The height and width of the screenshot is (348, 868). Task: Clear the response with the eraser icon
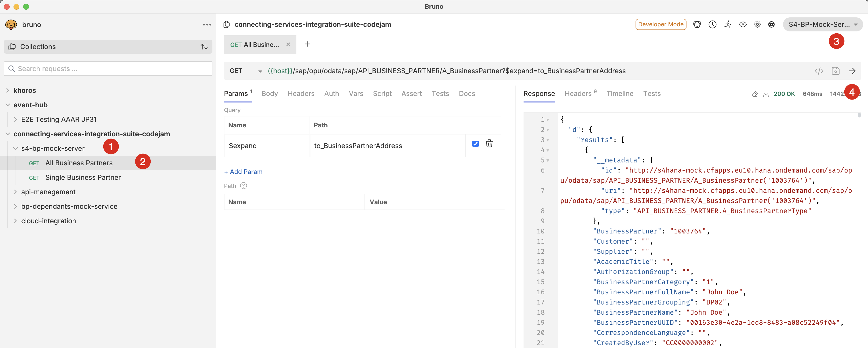pos(755,94)
